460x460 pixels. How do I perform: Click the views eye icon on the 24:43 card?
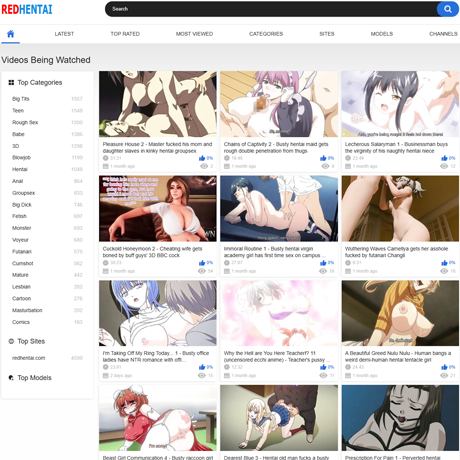(x=444, y=375)
